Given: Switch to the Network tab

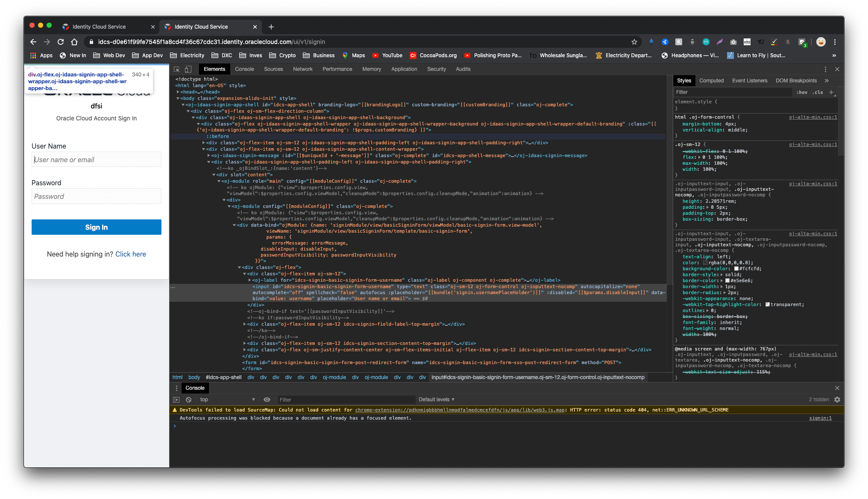Looking at the screenshot, I should coord(303,69).
